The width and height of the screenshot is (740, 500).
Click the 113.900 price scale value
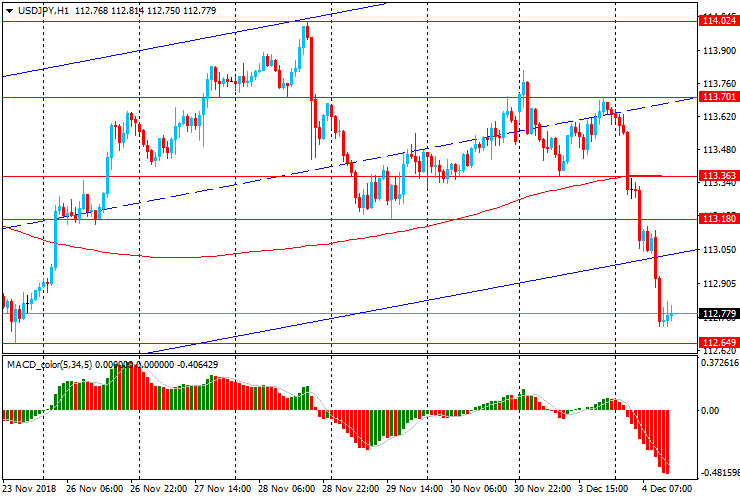coord(720,51)
